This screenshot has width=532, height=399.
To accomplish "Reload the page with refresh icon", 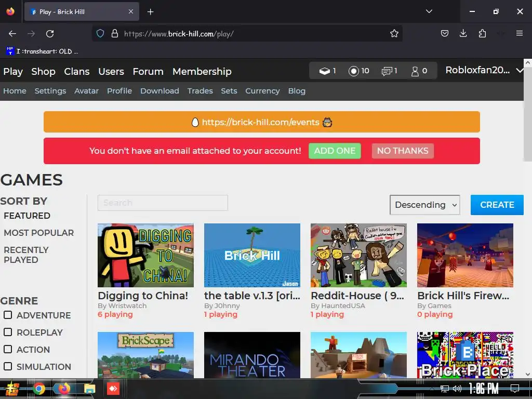I will (50, 34).
